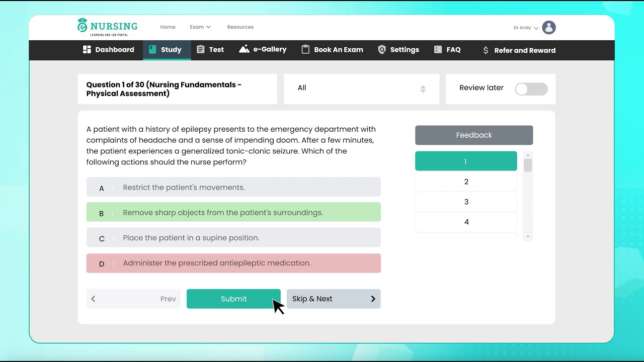Click the Submit button

(233, 299)
